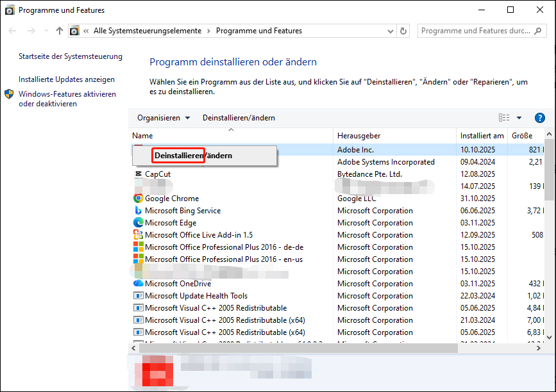Click the Programme und Features title bar icon
Viewport: 556px width, 392px height.
(10, 10)
